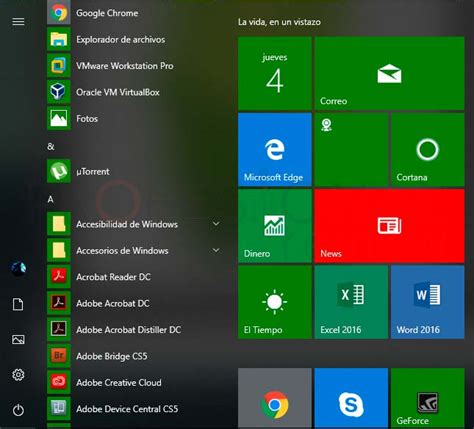The width and height of the screenshot is (474, 429).
Task: Open the Microsoft Edge tile
Action: [275, 149]
